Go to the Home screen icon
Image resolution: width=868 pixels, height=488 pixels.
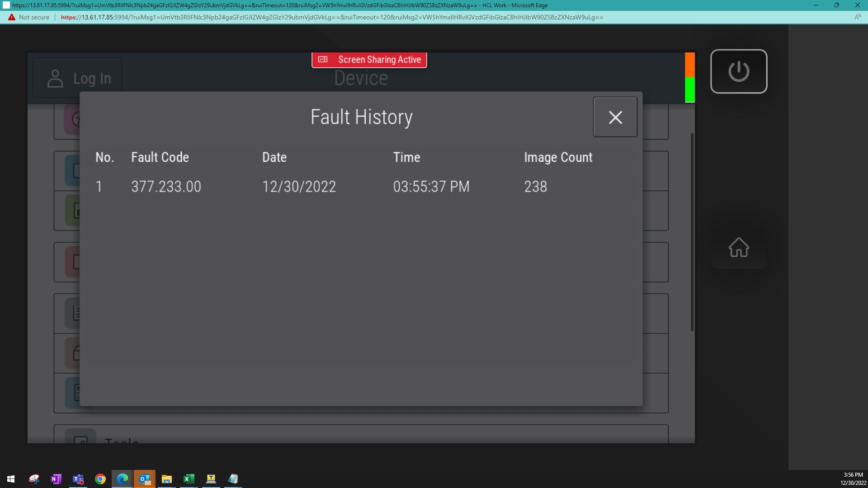point(739,248)
